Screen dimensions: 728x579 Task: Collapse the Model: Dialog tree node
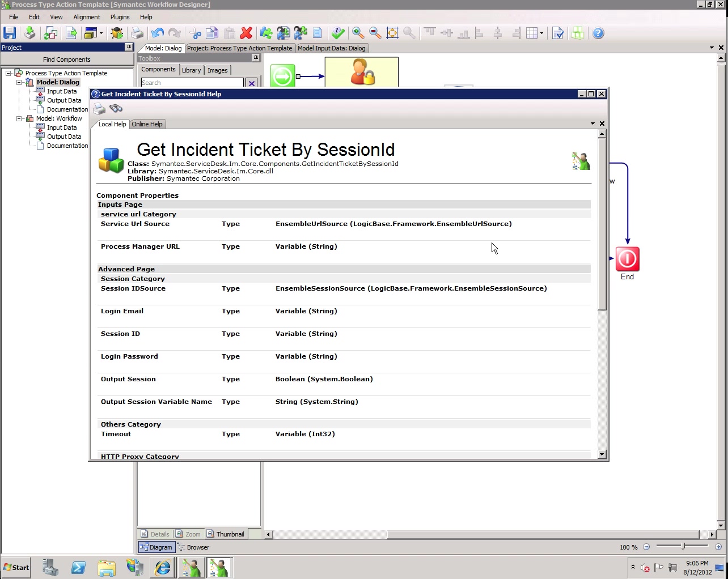click(19, 82)
